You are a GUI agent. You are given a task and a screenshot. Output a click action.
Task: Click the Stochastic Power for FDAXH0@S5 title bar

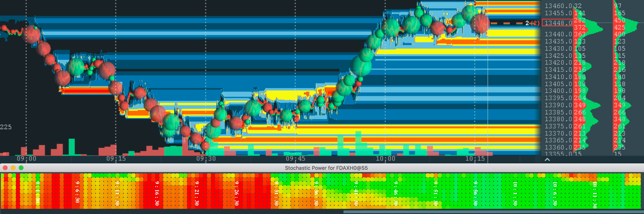(326, 168)
